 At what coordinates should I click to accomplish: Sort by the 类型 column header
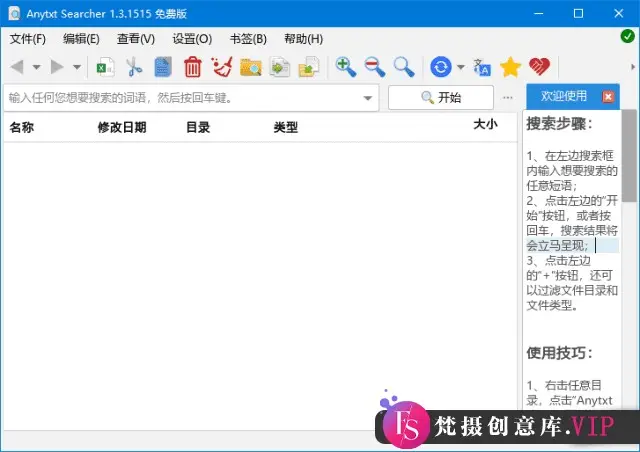286,127
